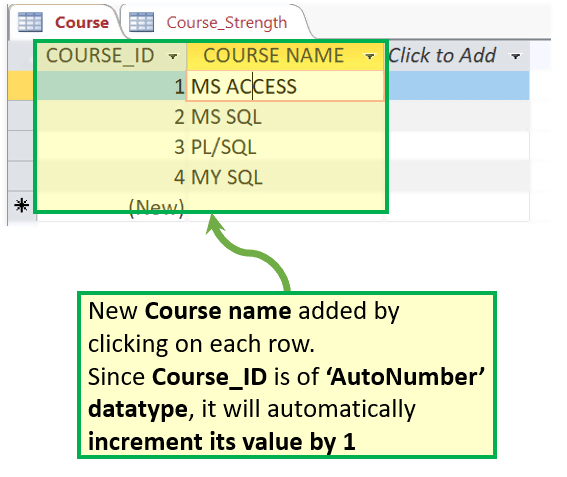Open the COURSE NAME column dropdown arrow
The width and height of the screenshot is (567, 477).
pyautogui.click(x=370, y=56)
